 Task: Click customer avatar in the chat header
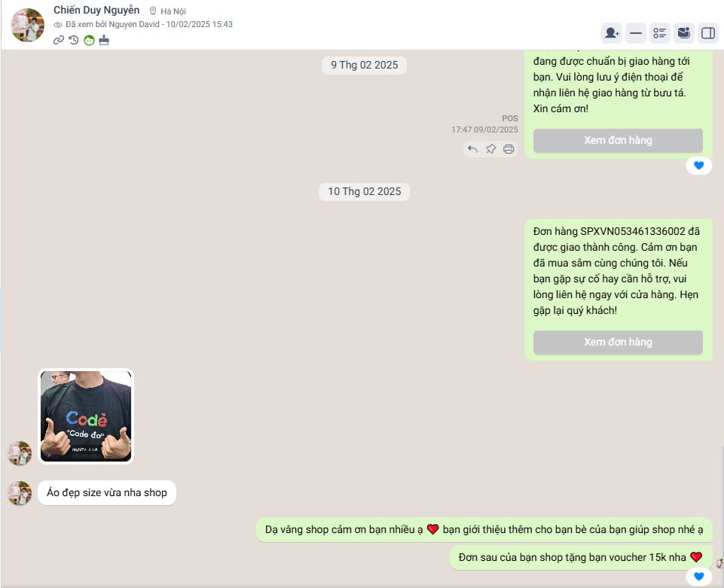[28, 25]
